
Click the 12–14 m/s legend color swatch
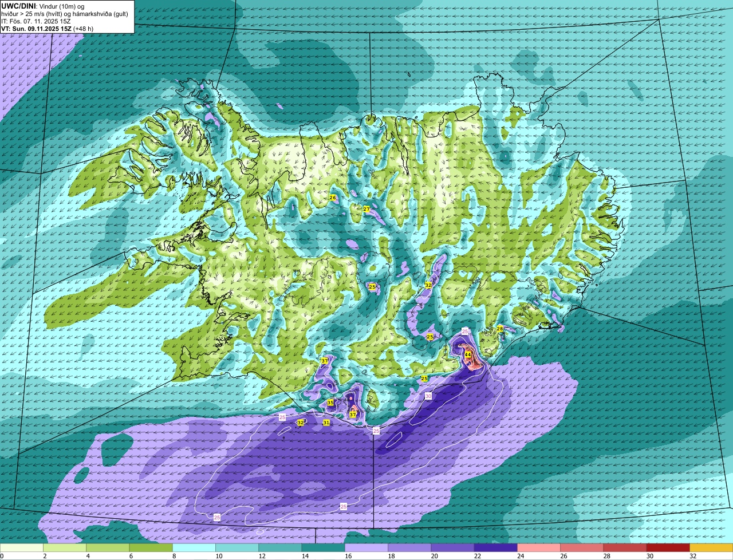pos(280,548)
